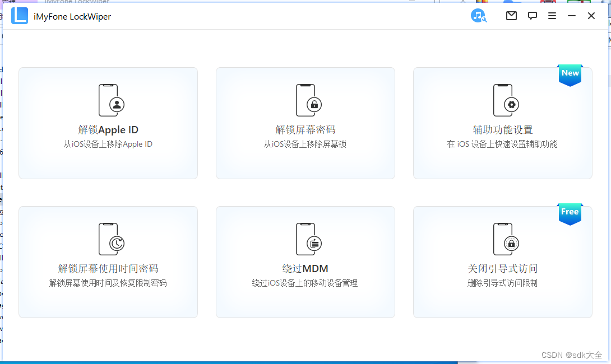Click the text 解锁屏幕使用时间及恢复限制密码
This screenshot has width=611, height=364.
(108, 283)
